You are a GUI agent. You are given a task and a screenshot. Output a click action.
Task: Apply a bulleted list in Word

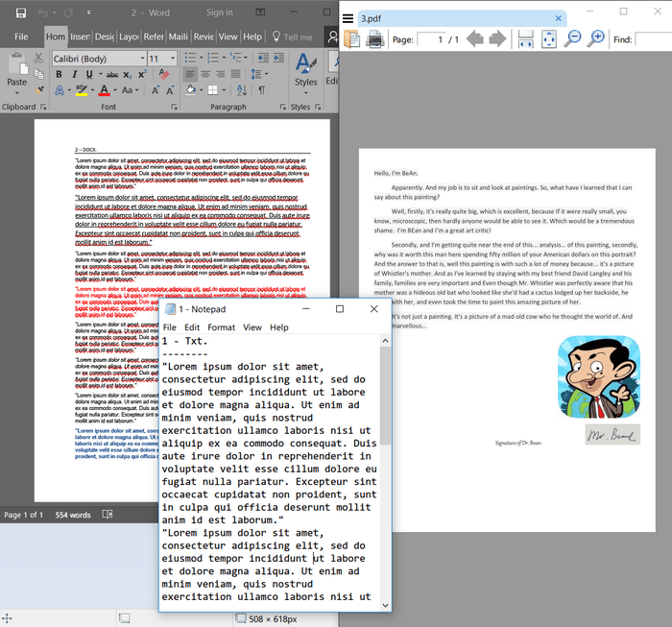pyautogui.click(x=190, y=59)
